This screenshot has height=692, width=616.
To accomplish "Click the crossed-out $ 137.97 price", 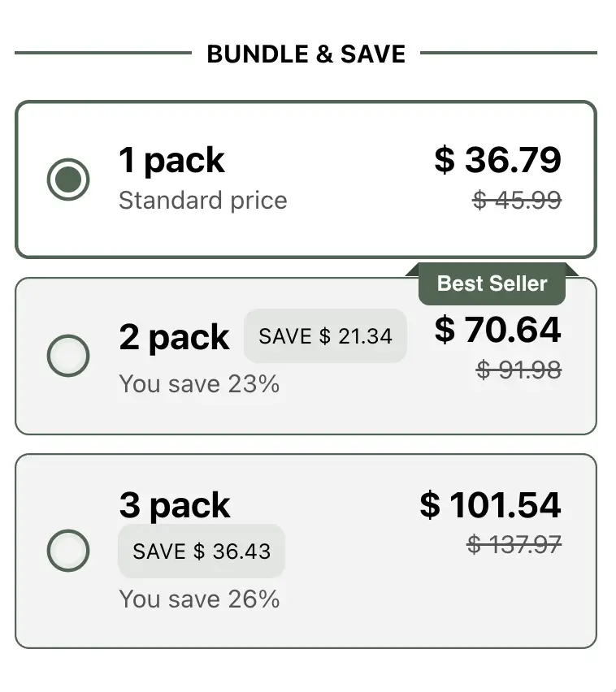I will click(513, 545).
